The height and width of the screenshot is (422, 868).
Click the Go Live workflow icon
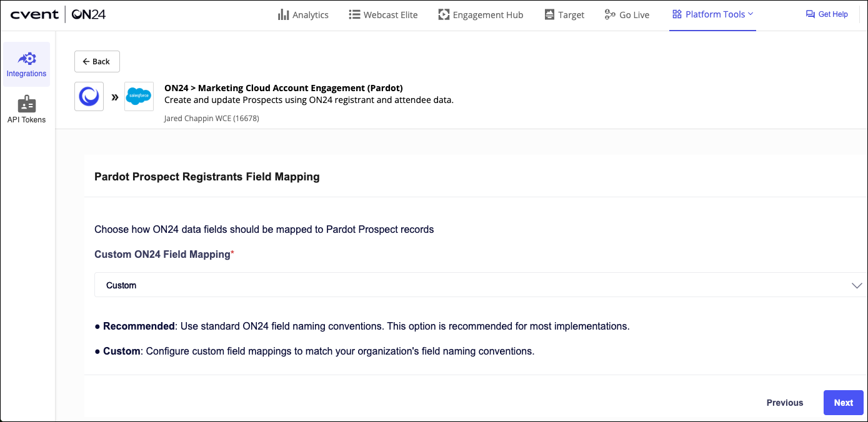[x=610, y=14]
